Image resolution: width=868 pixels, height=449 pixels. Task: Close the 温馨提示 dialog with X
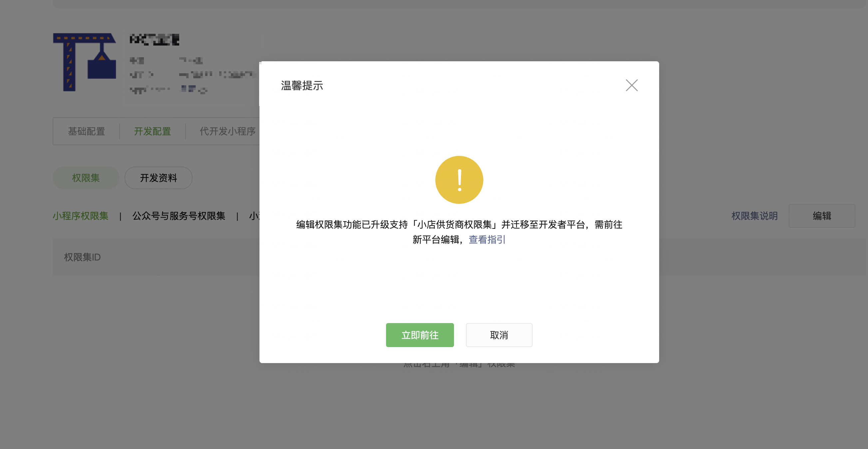click(632, 85)
